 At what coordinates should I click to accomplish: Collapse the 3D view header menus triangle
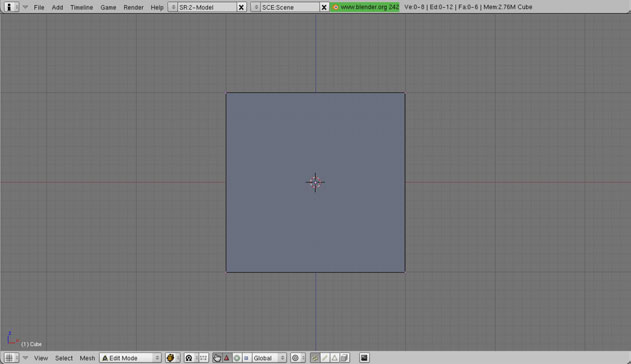click(x=25, y=358)
